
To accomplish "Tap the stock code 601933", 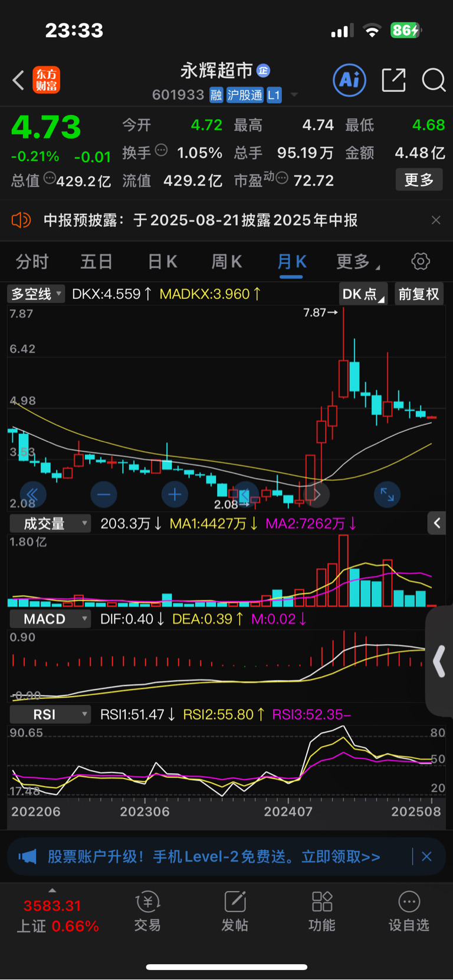I will point(178,95).
